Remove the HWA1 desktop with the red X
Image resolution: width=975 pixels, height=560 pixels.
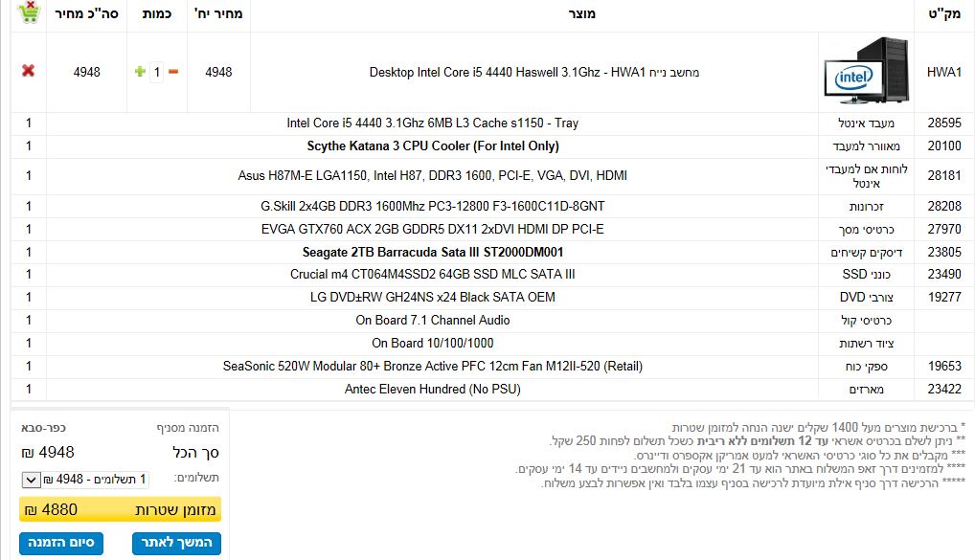(28, 71)
